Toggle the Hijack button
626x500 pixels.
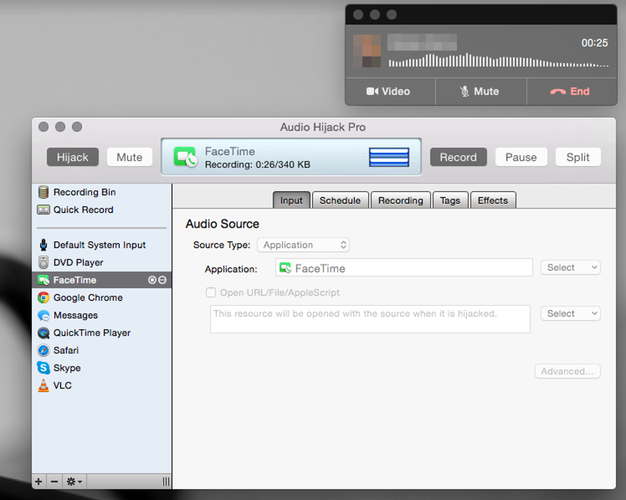click(73, 157)
